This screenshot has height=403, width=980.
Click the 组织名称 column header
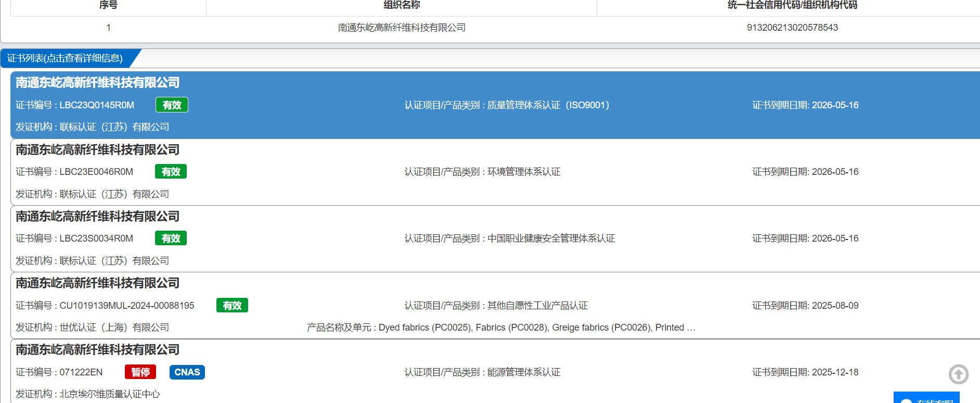click(402, 5)
